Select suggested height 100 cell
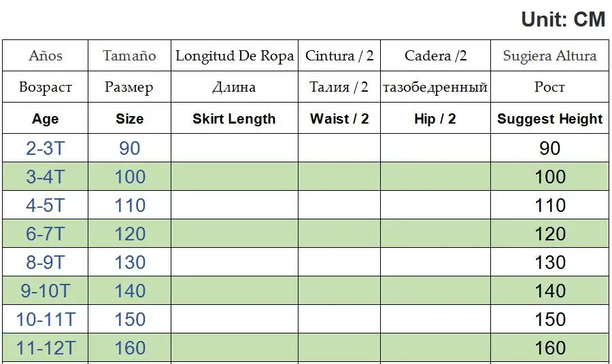 tap(549, 177)
